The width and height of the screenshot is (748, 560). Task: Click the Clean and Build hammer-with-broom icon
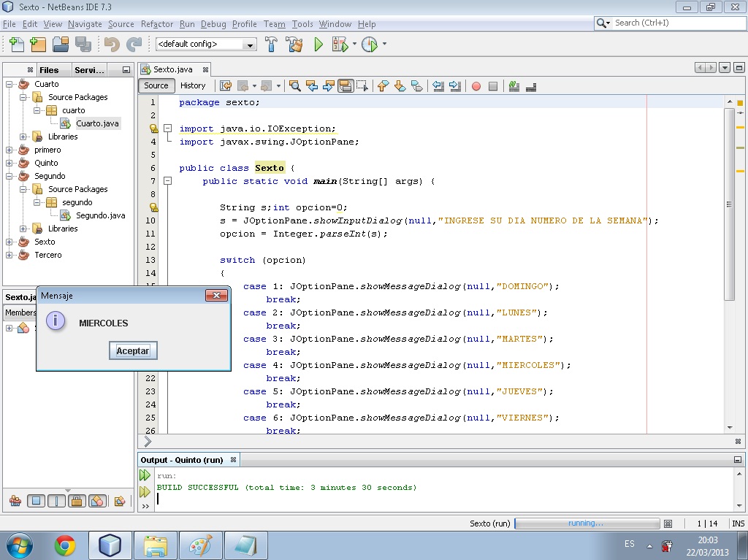pos(294,44)
